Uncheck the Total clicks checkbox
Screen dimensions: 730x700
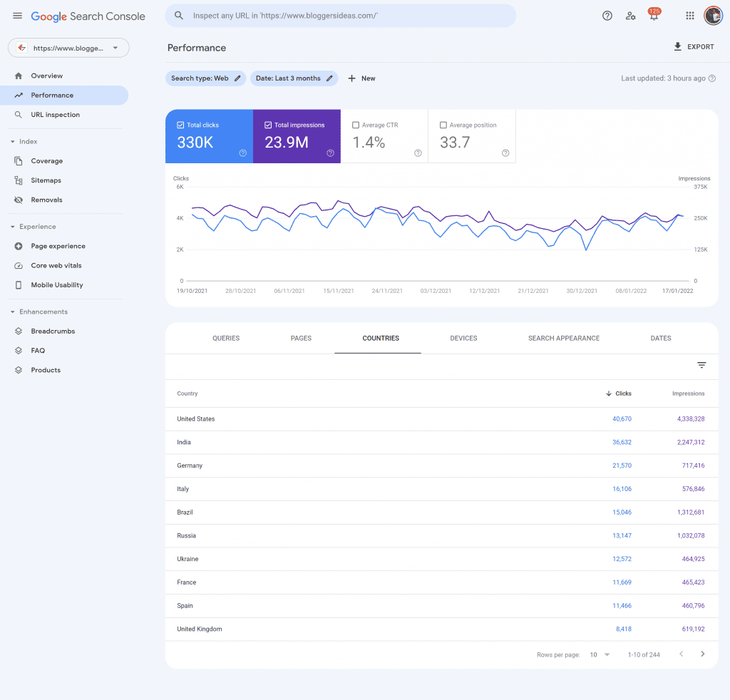click(181, 125)
